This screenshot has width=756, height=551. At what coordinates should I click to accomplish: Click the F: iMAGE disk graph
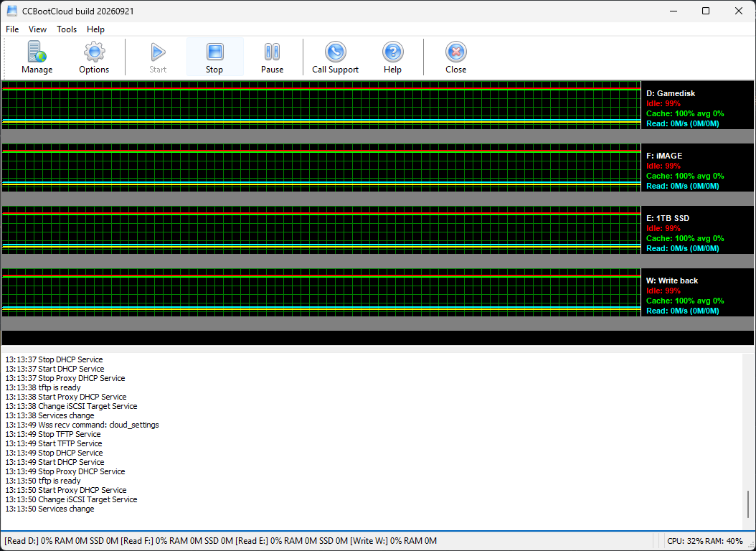(321, 167)
